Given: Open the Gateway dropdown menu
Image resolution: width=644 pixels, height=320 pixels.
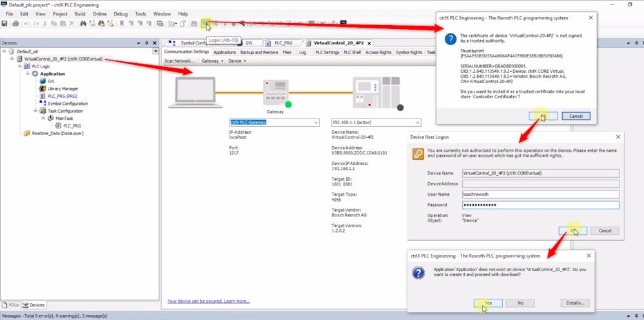Looking at the screenshot, I should tap(212, 61).
